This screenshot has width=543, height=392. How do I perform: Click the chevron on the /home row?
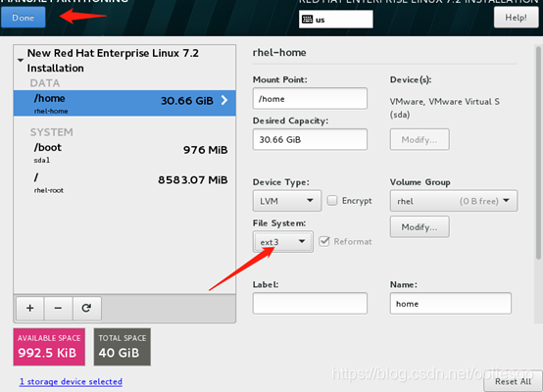click(x=224, y=100)
